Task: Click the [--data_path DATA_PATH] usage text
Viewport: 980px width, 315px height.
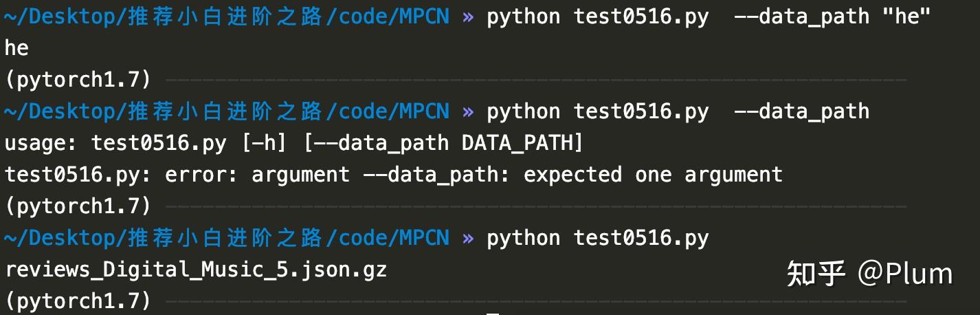Action: 443,143
